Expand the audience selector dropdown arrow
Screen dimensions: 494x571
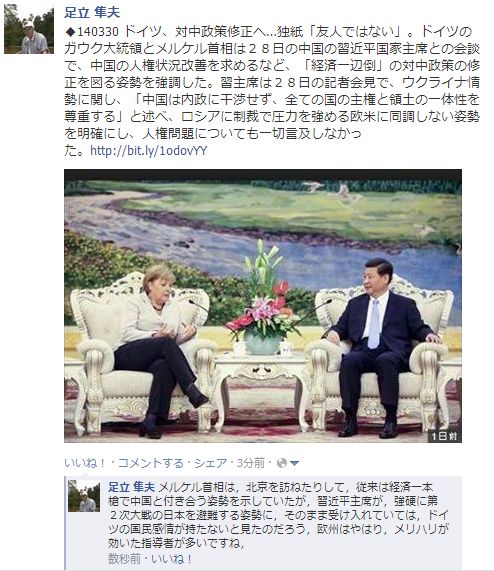click(x=295, y=464)
